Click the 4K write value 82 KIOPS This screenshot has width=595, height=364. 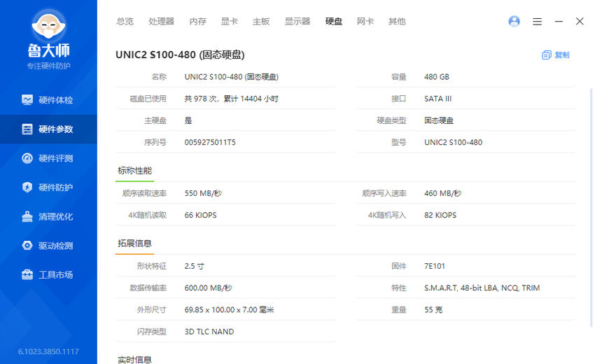(x=440, y=215)
